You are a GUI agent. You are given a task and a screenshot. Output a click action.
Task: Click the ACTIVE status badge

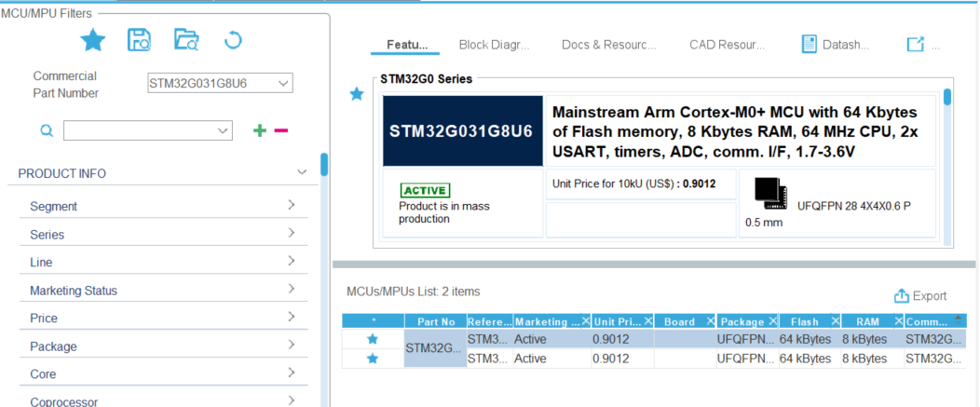click(x=425, y=191)
